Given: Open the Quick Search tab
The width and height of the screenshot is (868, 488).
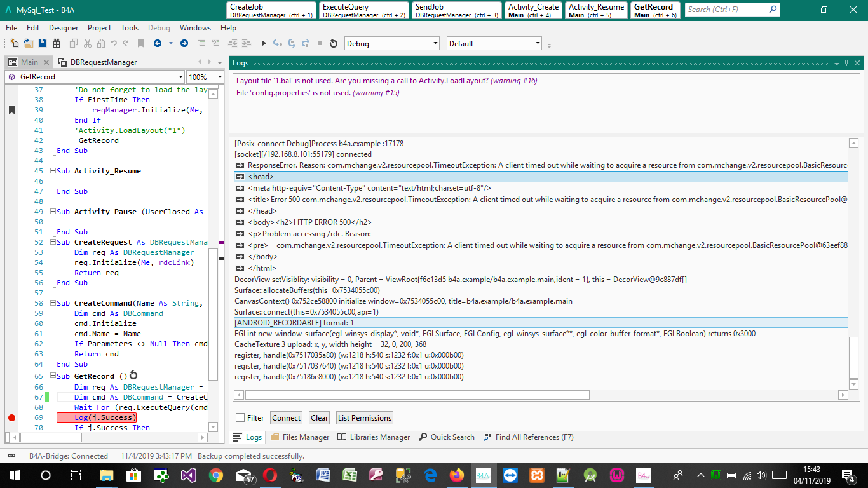Looking at the screenshot, I should click(447, 437).
